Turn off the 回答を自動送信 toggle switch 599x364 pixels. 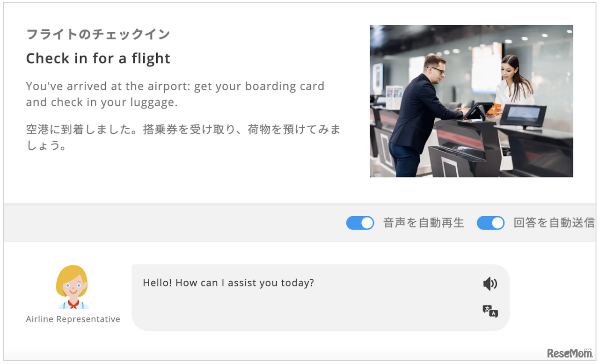[490, 223]
